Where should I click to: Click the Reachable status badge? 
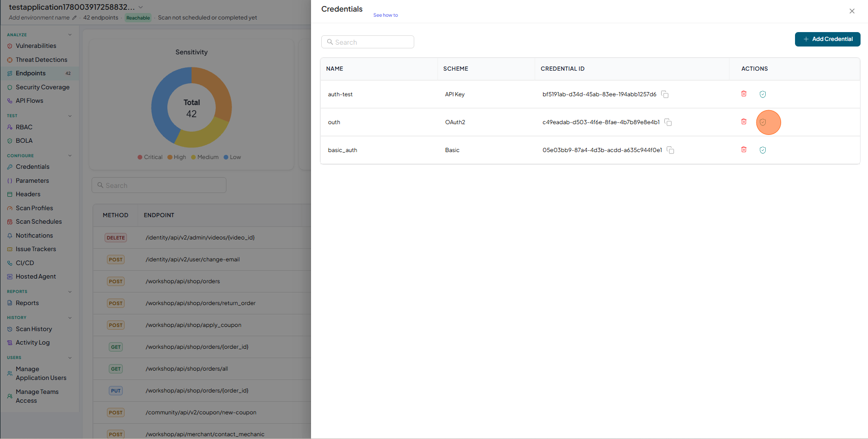click(138, 18)
